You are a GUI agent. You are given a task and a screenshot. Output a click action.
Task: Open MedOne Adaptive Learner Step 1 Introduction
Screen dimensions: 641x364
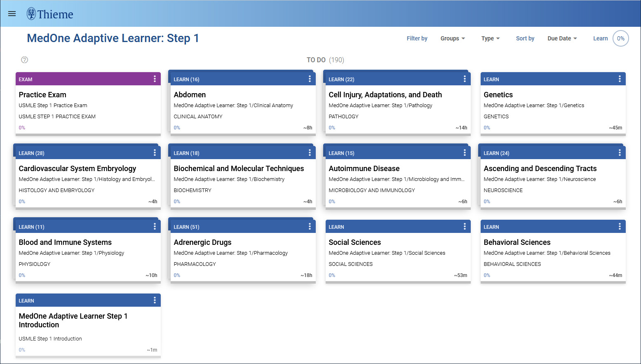pyautogui.click(x=73, y=320)
